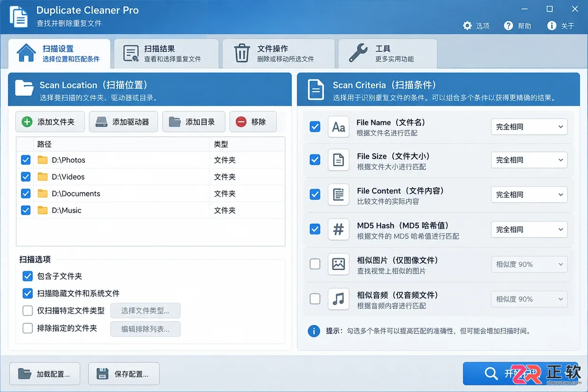Click the green plus icon on 添加文件夹
Viewport: 588px width, 392px height.
[28, 122]
